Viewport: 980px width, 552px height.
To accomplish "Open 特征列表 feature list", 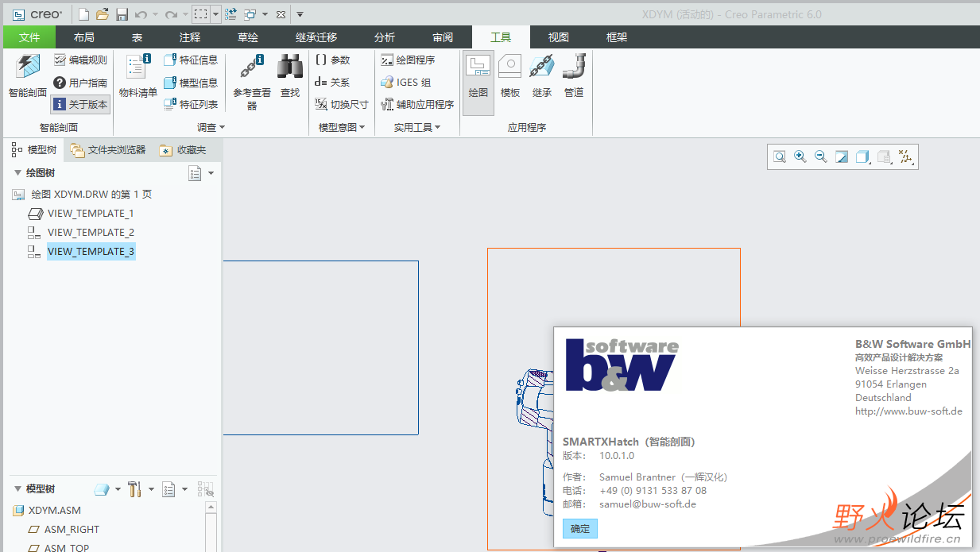I will (x=191, y=104).
